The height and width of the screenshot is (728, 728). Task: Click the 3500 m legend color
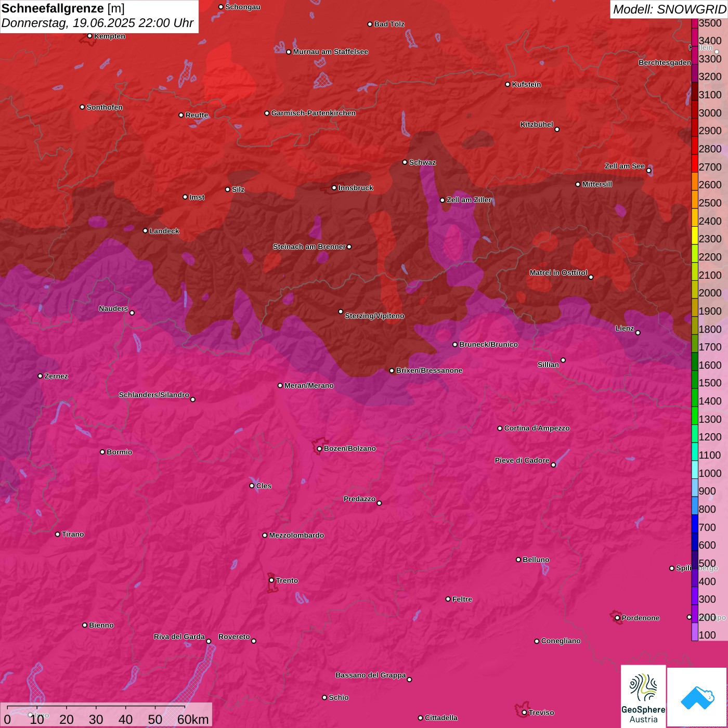[694, 23]
